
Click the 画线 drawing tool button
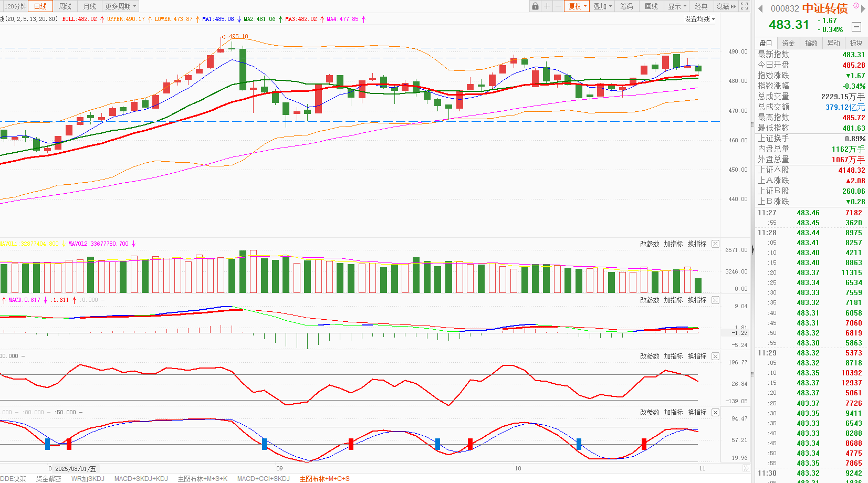[652, 6]
